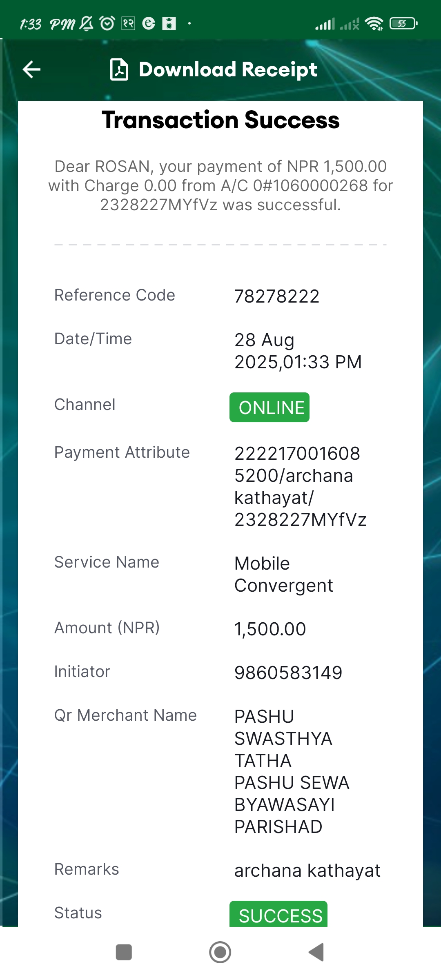Tap the amount value 1,500.00
Viewport: 441px width, 980px height.
pos(270,629)
